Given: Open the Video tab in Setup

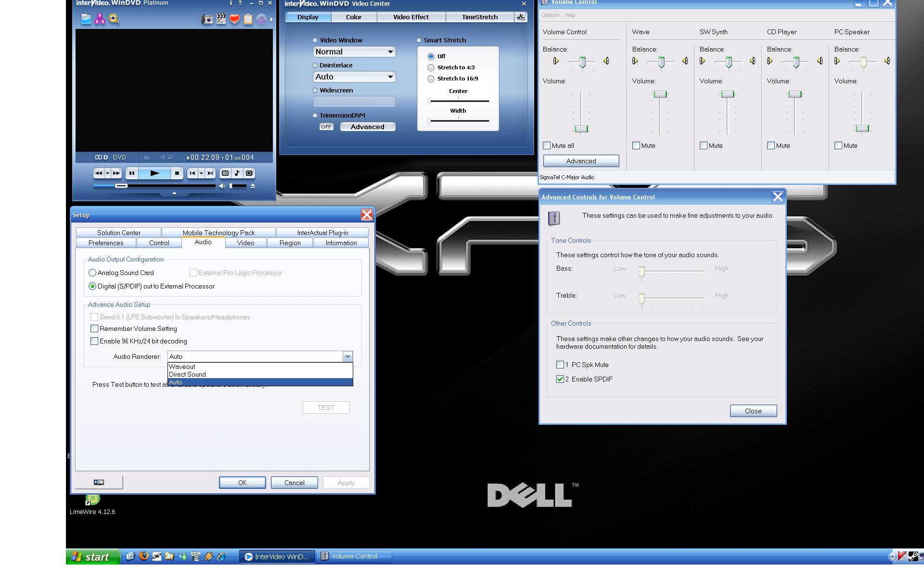Looking at the screenshot, I should point(245,243).
